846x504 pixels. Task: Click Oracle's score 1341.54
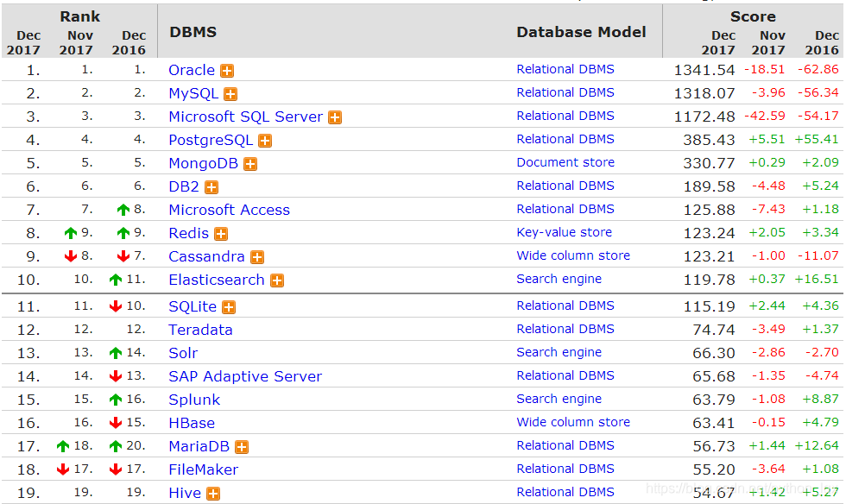[704, 70]
